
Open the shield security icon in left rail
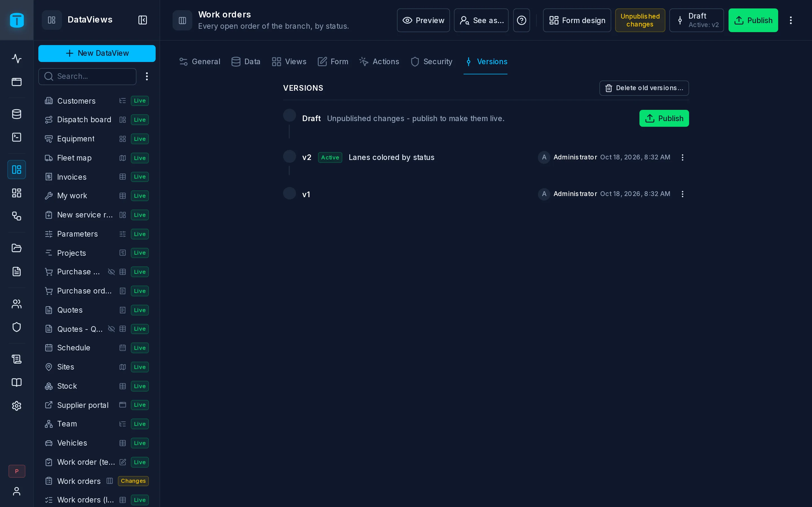16,327
